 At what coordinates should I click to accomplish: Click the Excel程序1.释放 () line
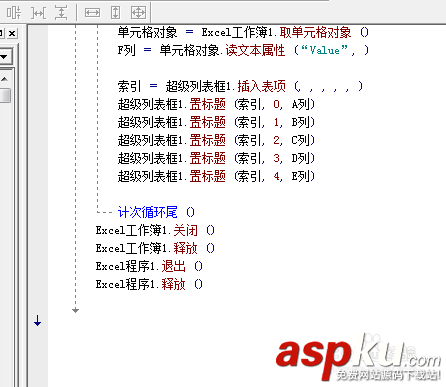(x=149, y=284)
